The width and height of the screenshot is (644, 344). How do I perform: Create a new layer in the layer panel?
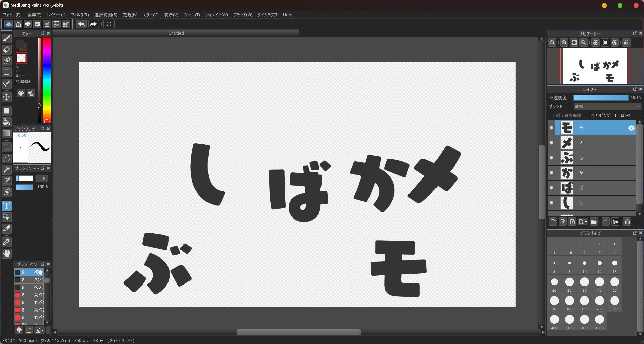553,222
